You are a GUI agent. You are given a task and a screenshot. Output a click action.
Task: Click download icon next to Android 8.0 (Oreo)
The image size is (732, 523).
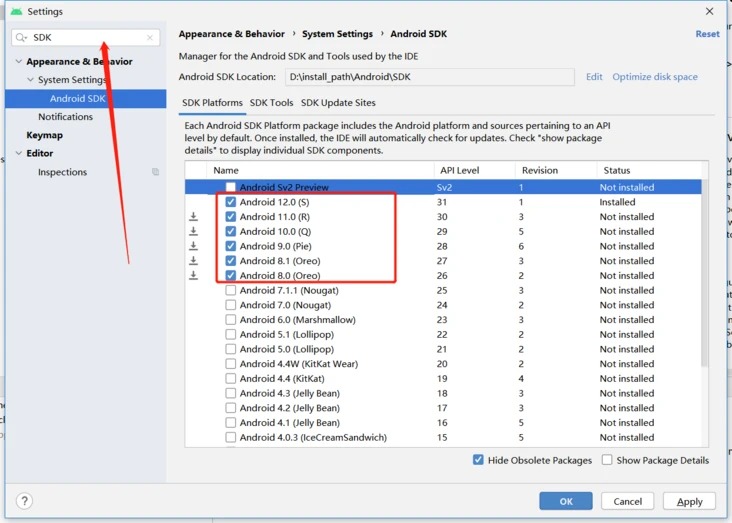[193, 276]
